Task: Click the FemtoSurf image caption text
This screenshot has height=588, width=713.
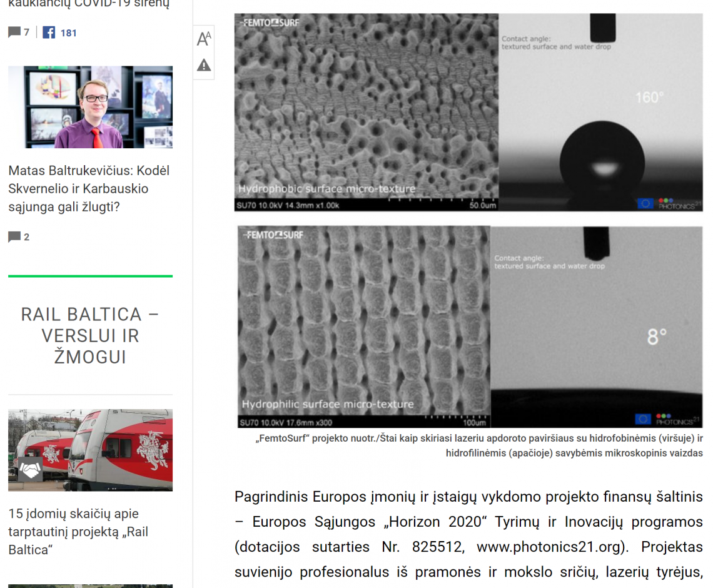Action: tap(479, 445)
